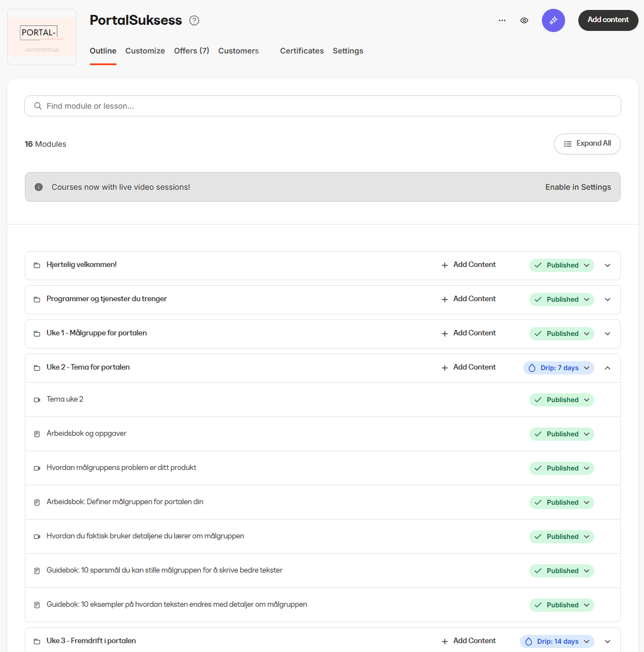Open the three-dots more options menu
Image resolution: width=644 pixels, height=652 pixels.
(502, 20)
